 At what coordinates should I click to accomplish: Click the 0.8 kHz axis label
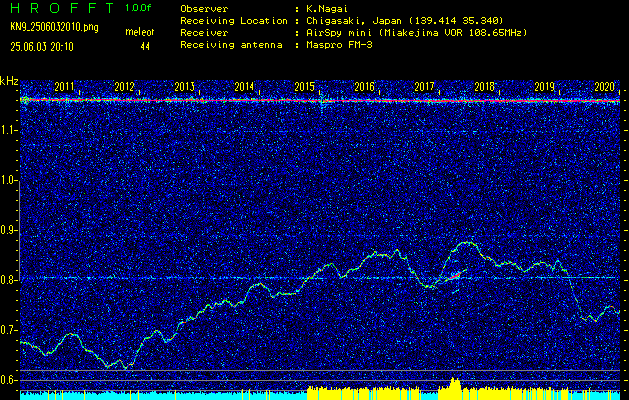point(9,280)
